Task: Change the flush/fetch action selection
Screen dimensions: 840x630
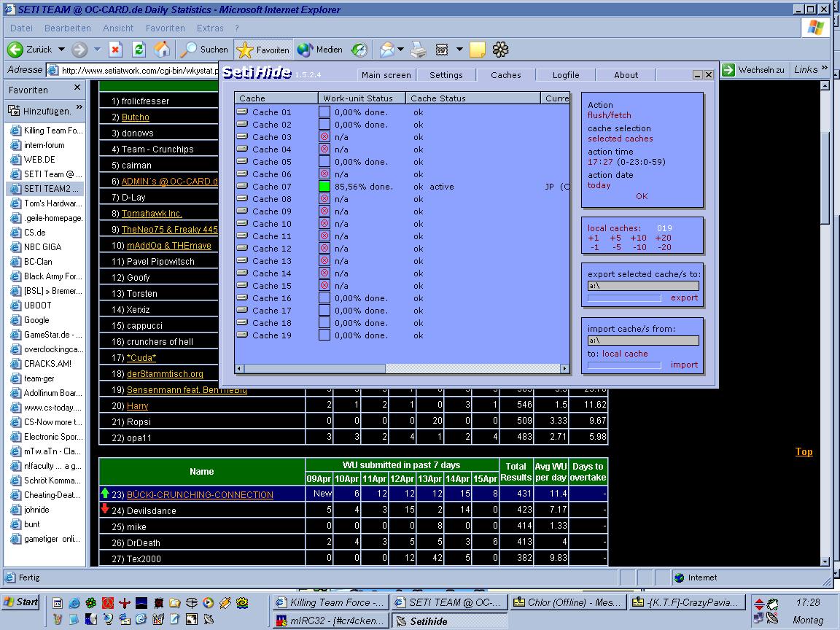Action: pos(609,115)
